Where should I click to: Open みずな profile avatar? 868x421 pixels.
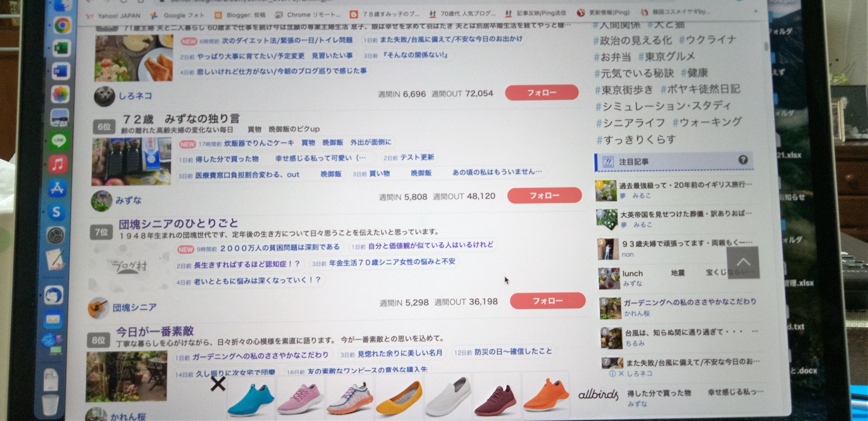tap(101, 201)
